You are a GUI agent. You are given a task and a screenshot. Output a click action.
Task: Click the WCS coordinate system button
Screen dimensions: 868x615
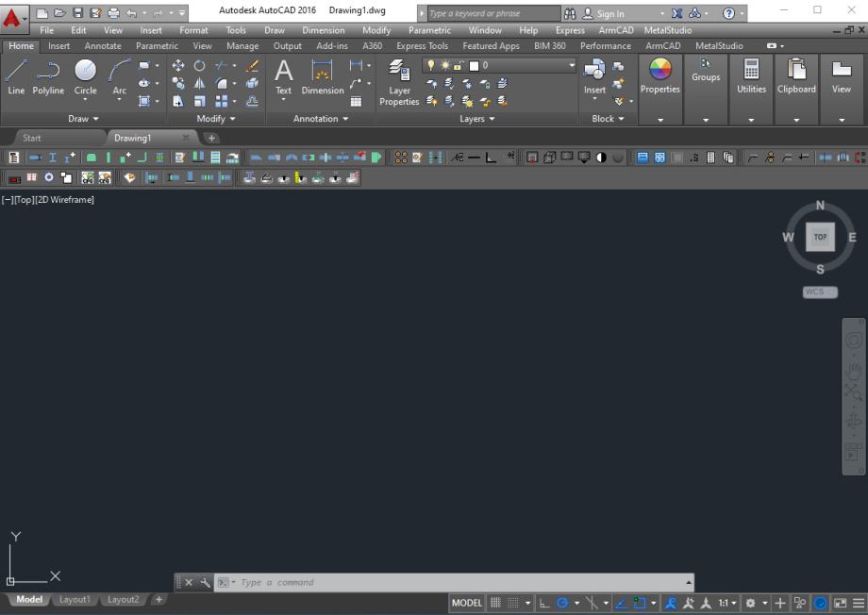click(820, 291)
